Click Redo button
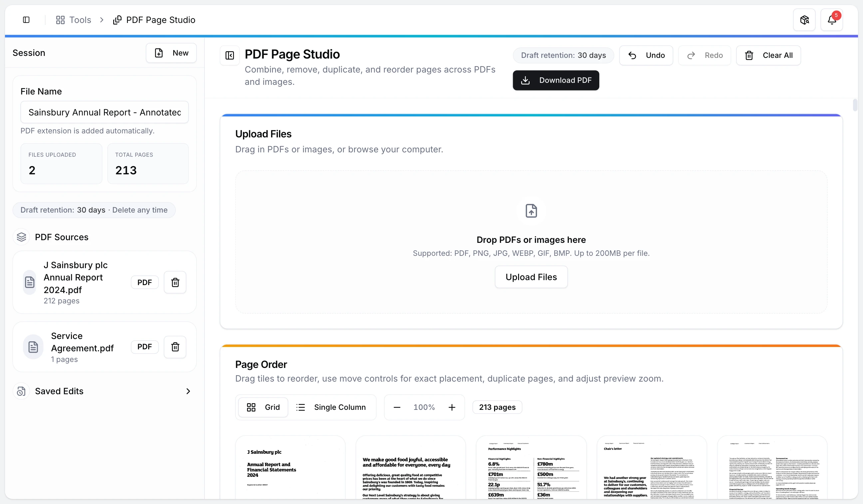The height and width of the screenshot is (504, 863). tap(705, 55)
